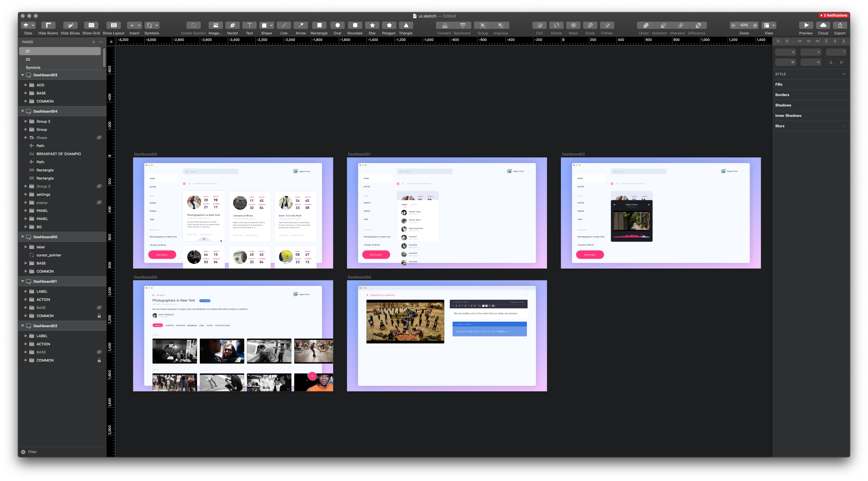Expand the ADD folder
868x481 pixels.
click(26, 85)
